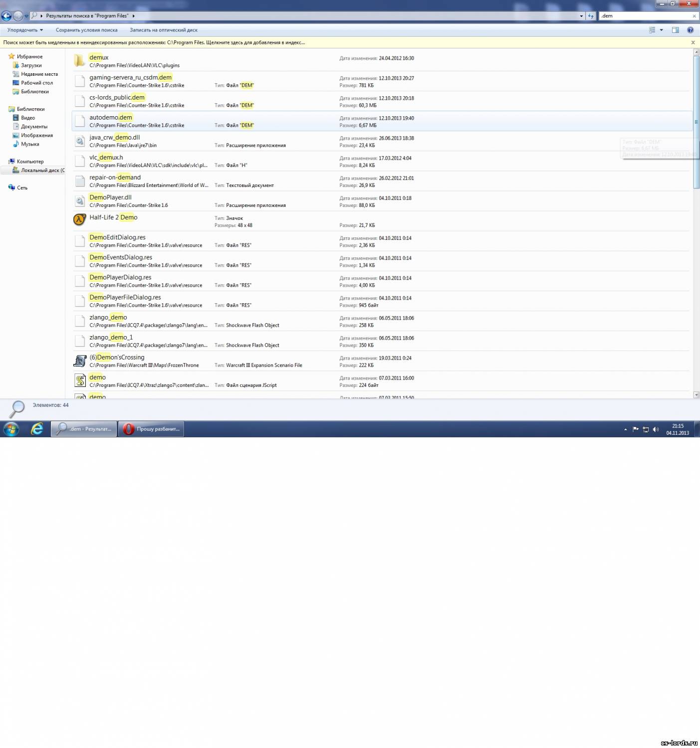The width and height of the screenshot is (700, 748).
Task: Click the demux folder icon
Action: (80, 61)
